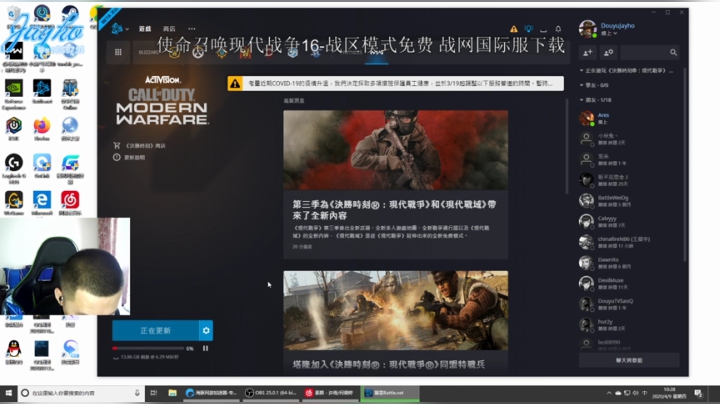Select friend DouyuTVSaoQ
This screenshot has height=404, width=720.
[x=629, y=304]
